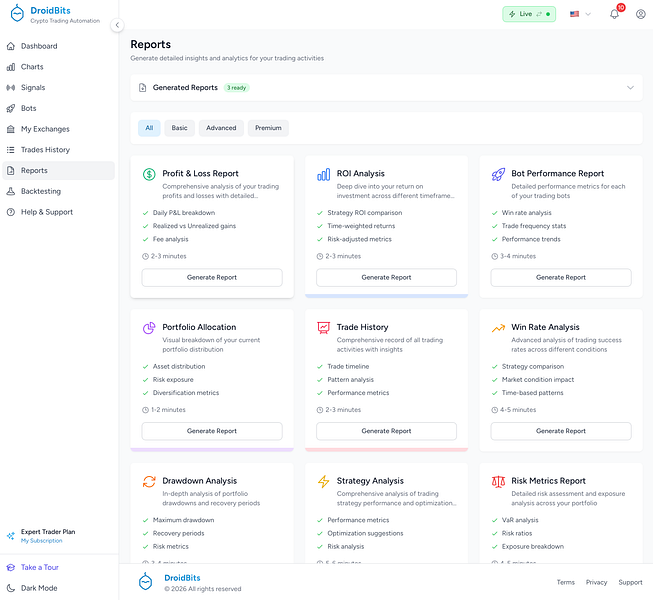Click the Win Rate trending arrow icon

coord(498,328)
